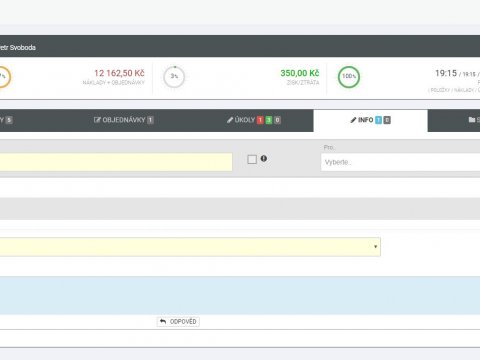
Task: Click the 100% green circular progress indicator
Action: (x=349, y=77)
